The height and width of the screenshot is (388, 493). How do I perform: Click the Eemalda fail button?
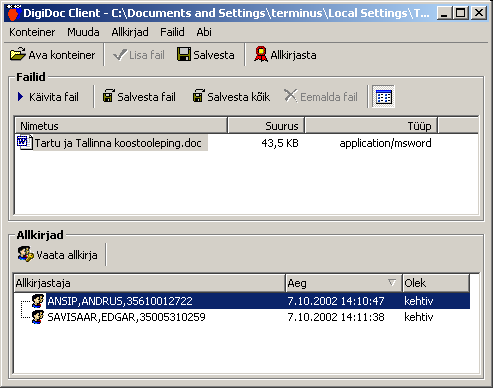click(321, 97)
